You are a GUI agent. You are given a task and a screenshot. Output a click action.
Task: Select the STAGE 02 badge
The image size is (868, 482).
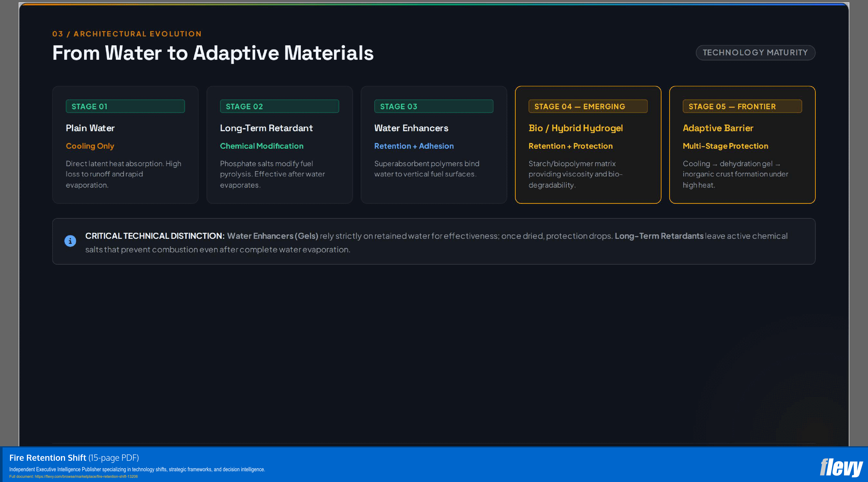(280, 106)
